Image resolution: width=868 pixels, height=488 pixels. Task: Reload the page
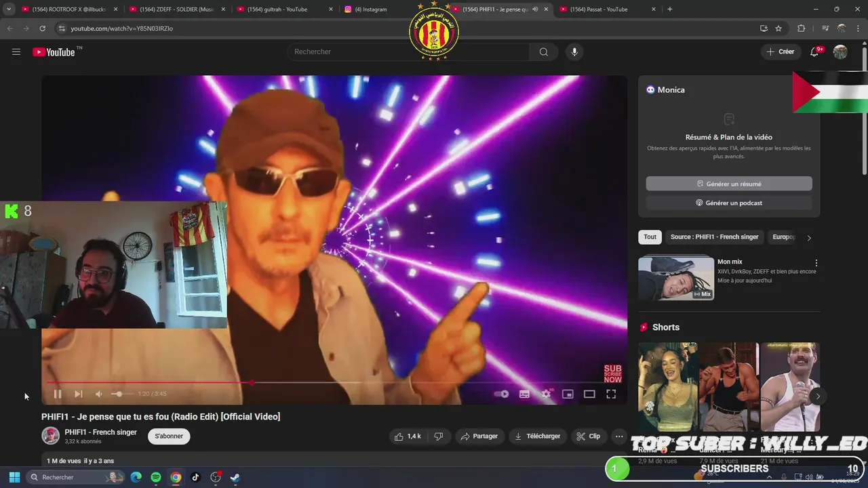tap(42, 28)
